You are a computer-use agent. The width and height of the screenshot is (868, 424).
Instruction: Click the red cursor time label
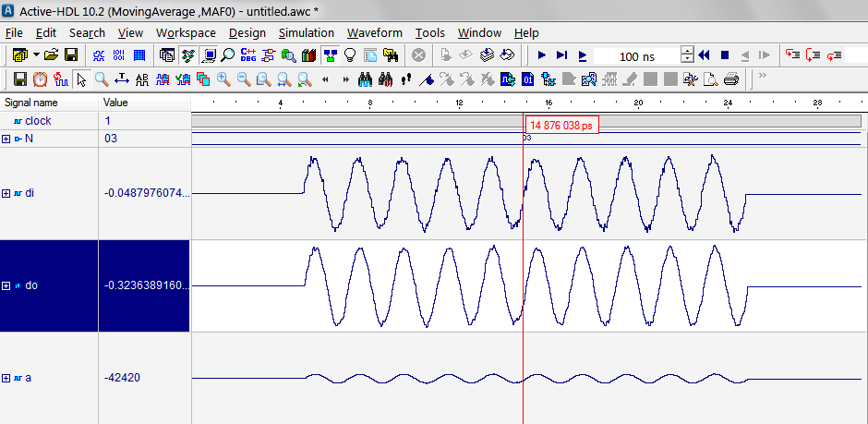[x=561, y=125]
